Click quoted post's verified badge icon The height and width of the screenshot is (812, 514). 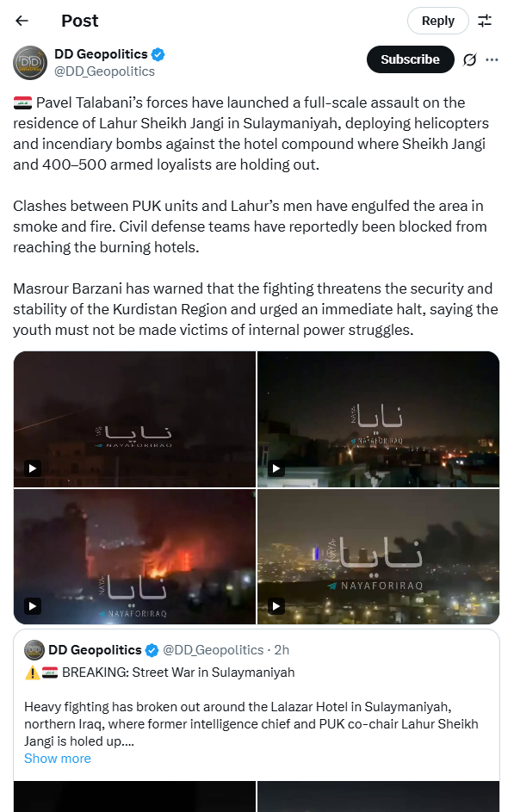[x=152, y=650]
